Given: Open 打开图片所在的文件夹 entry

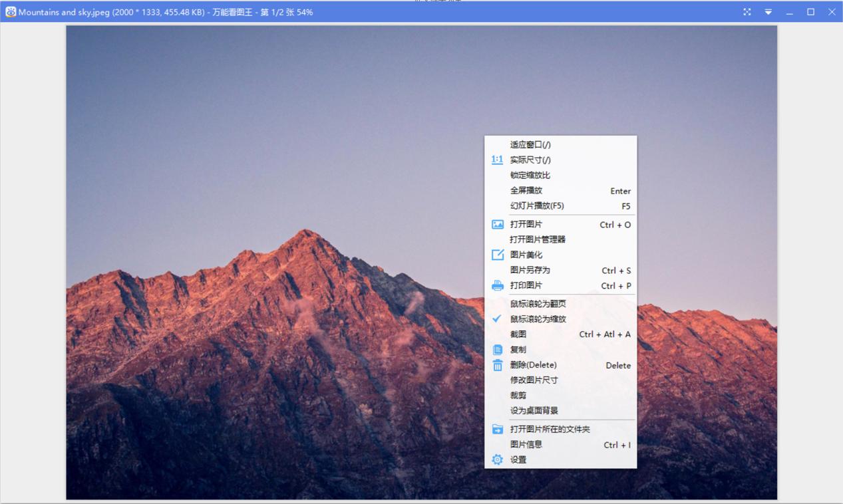Looking at the screenshot, I should [560, 430].
